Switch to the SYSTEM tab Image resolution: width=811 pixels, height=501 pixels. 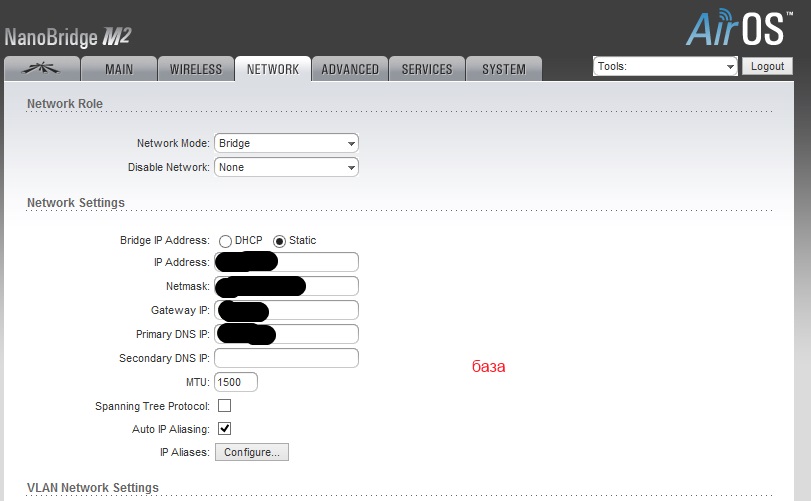click(x=504, y=69)
